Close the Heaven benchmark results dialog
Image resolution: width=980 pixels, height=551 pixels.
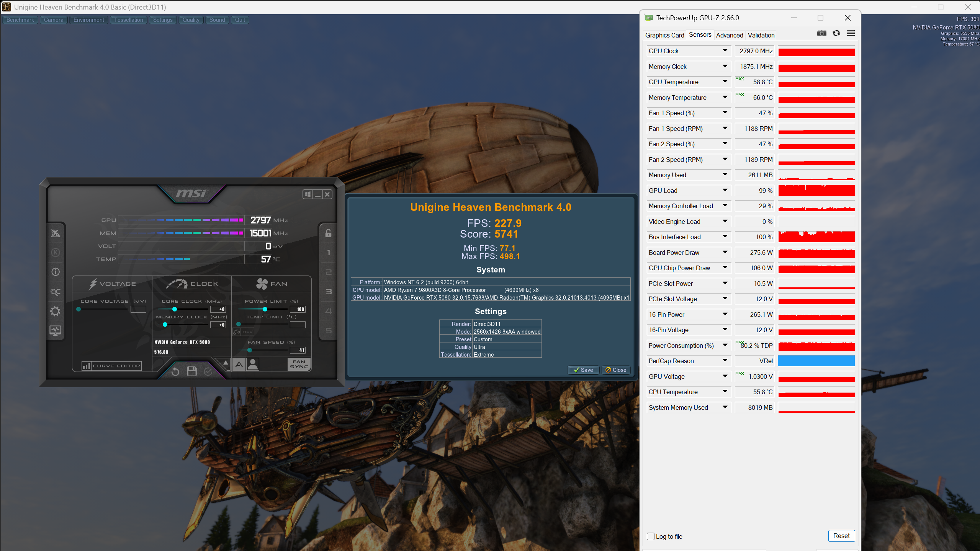[616, 370]
